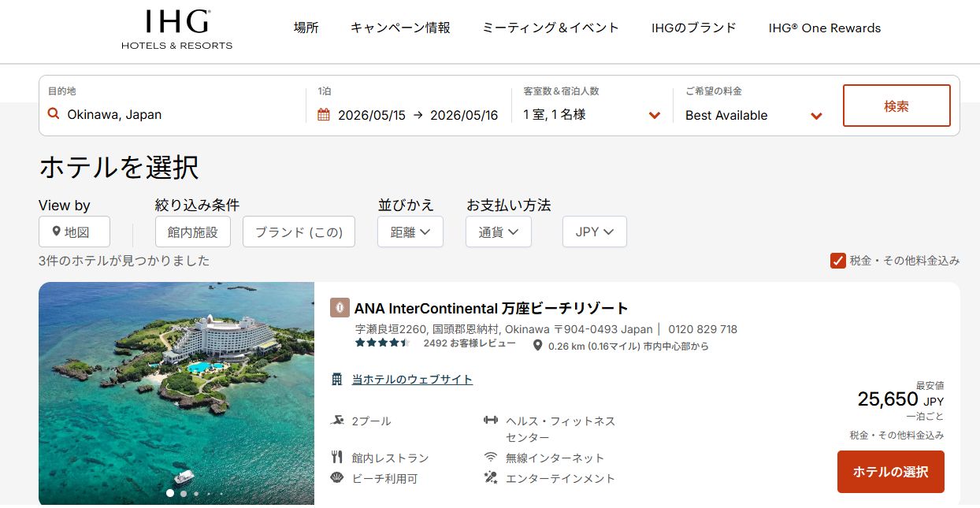Click the ホテルの選択 button
The height and width of the screenshot is (508, 980).
pyautogui.click(x=891, y=472)
